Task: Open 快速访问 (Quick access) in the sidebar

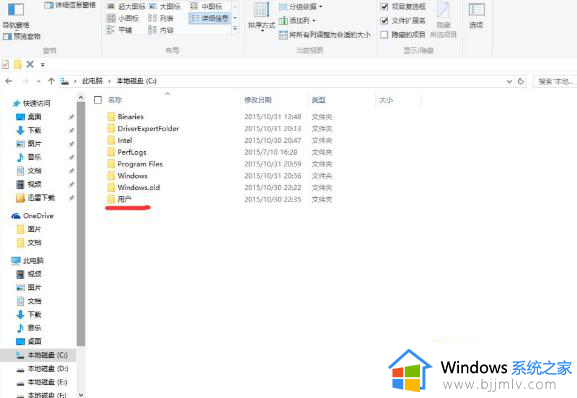Action: tap(36, 103)
